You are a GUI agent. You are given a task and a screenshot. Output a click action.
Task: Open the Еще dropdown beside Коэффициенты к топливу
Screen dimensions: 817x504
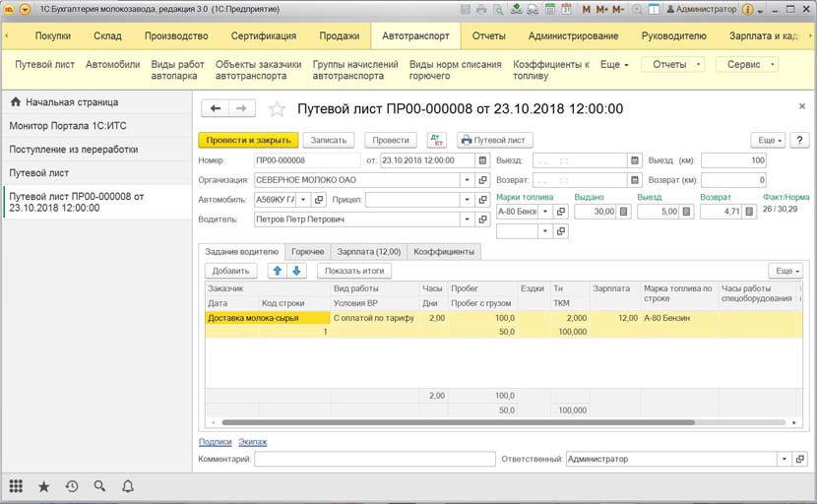pos(614,65)
